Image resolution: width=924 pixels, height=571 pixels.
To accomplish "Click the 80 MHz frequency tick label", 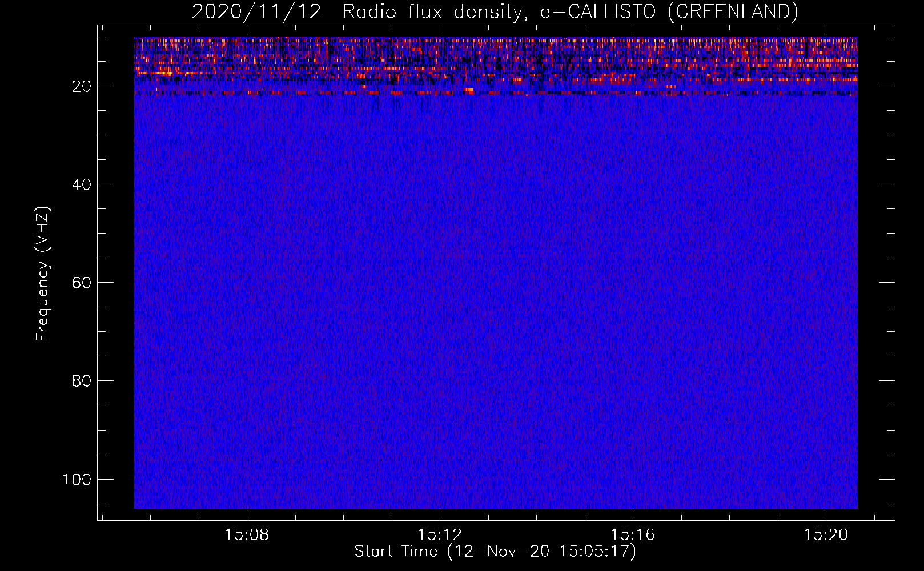I will [82, 381].
